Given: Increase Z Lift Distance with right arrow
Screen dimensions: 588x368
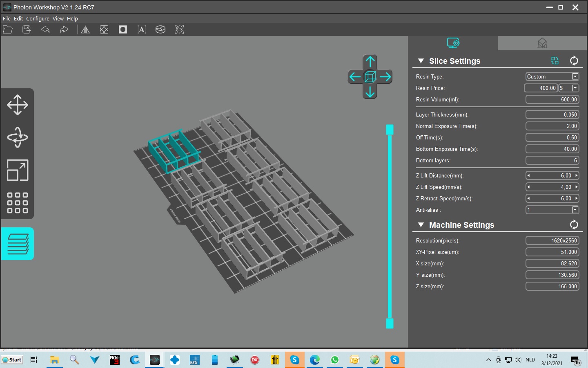Looking at the screenshot, I should tap(576, 175).
